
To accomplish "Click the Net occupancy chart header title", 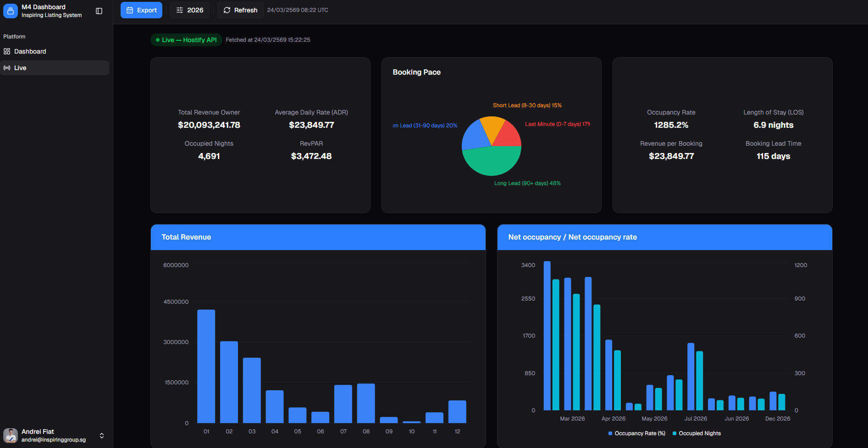I will [573, 237].
